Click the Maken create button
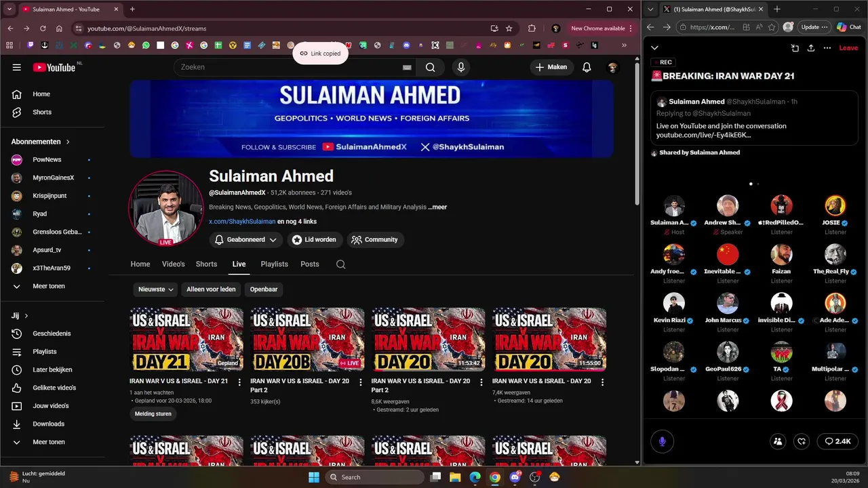 [551, 67]
